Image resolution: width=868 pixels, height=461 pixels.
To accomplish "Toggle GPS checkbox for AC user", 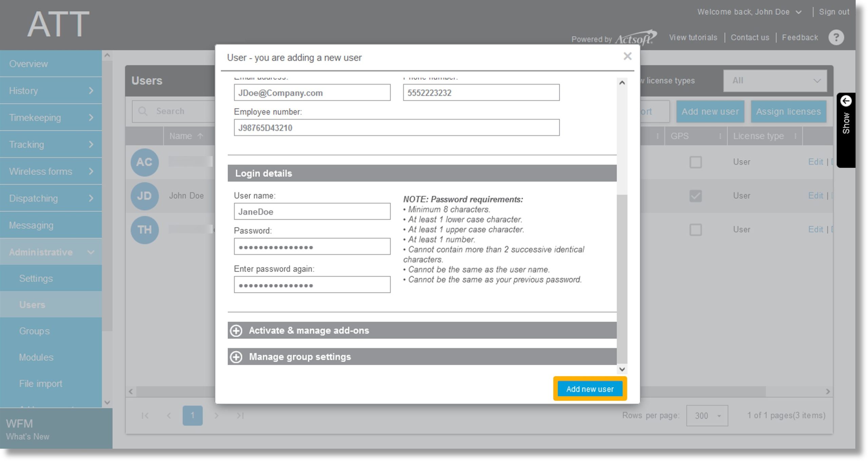I will [695, 162].
